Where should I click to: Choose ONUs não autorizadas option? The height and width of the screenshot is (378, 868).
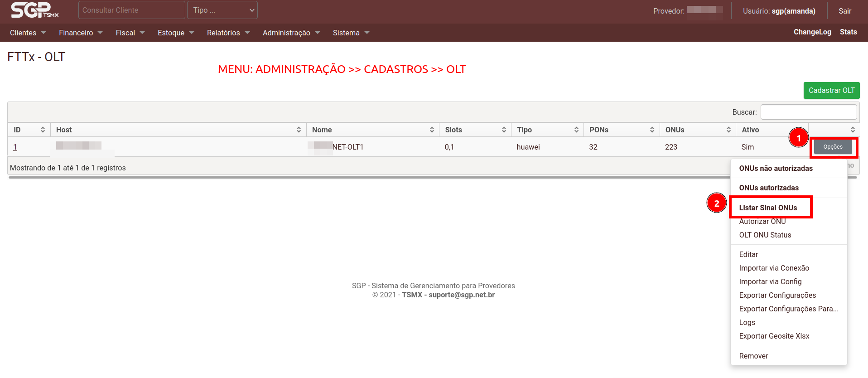[x=776, y=168]
